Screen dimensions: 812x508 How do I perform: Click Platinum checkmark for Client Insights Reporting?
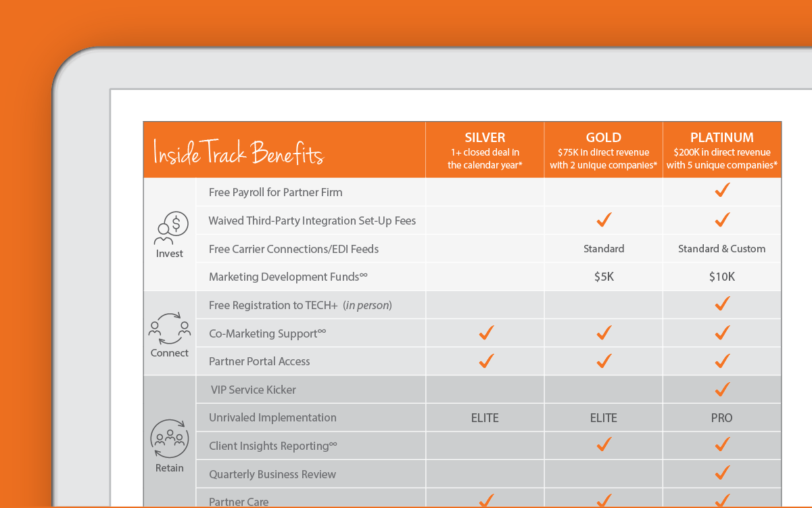point(722,444)
